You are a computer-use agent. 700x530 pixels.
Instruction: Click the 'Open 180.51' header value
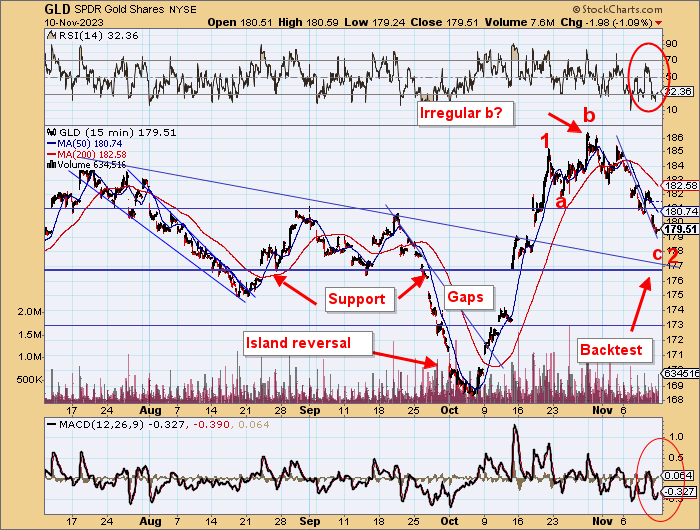click(240, 22)
